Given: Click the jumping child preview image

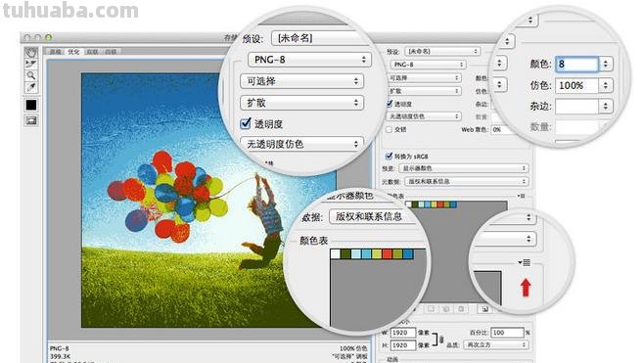Looking at the screenshot, I should pos(208,201).
